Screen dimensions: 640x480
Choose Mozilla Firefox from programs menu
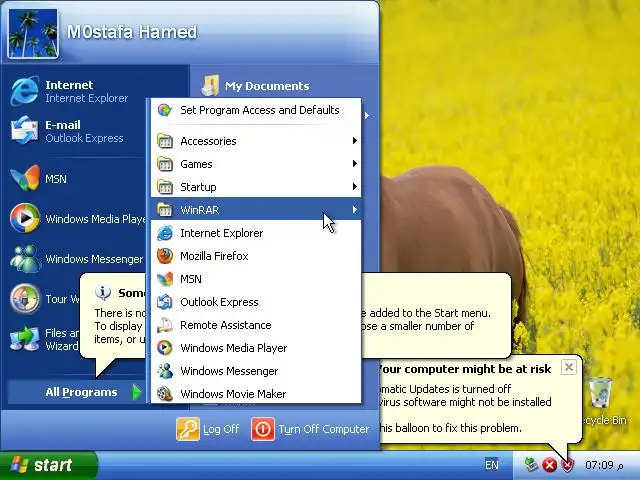coord(256,256)
